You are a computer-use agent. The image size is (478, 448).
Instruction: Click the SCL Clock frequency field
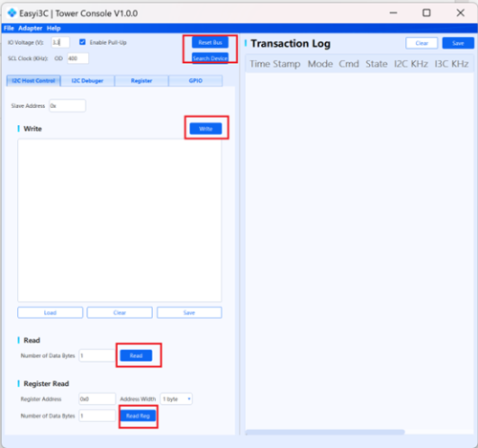coord(77,58)
